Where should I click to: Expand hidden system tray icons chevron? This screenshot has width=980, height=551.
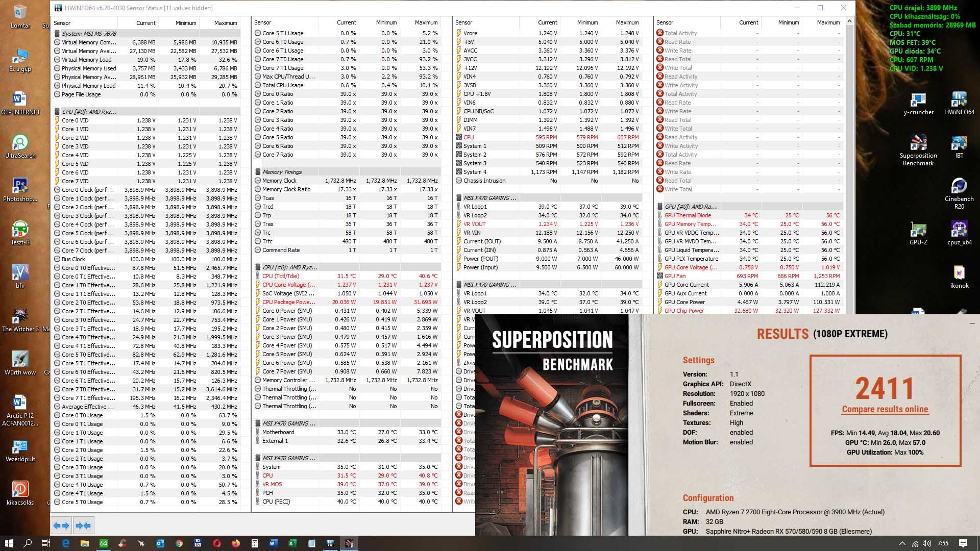point(902,543)
